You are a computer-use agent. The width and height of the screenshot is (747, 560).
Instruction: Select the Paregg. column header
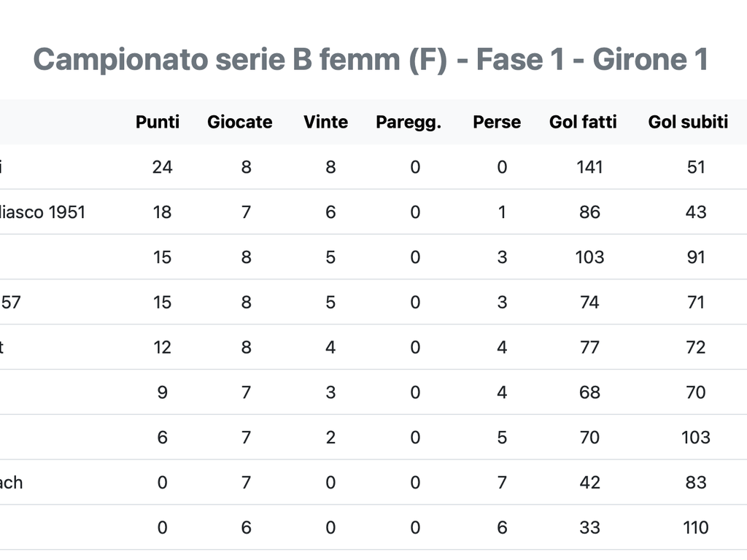click(x=409, y=122)
